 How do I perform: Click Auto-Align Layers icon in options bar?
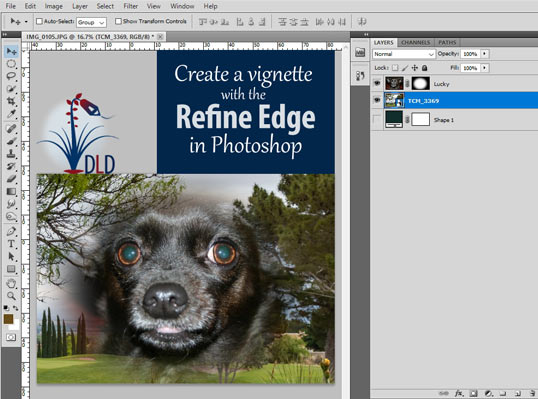[x=362, y=22]
